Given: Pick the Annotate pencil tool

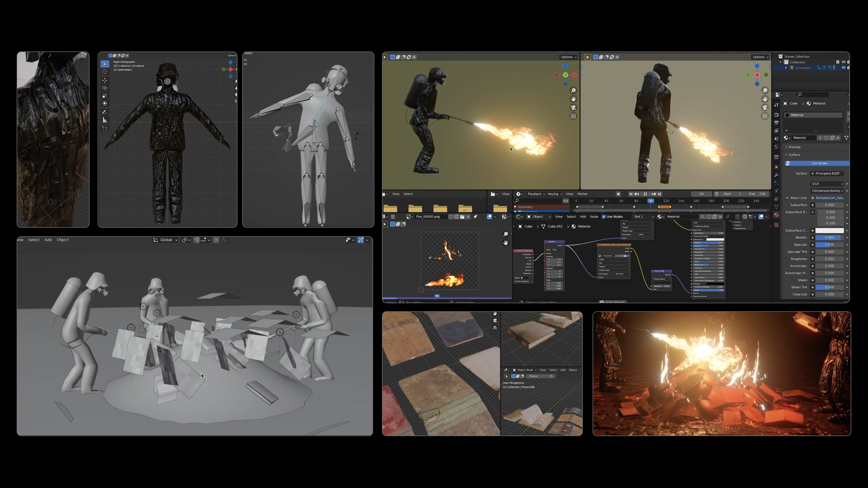Looking at the screenshot, I should [105, 112].
